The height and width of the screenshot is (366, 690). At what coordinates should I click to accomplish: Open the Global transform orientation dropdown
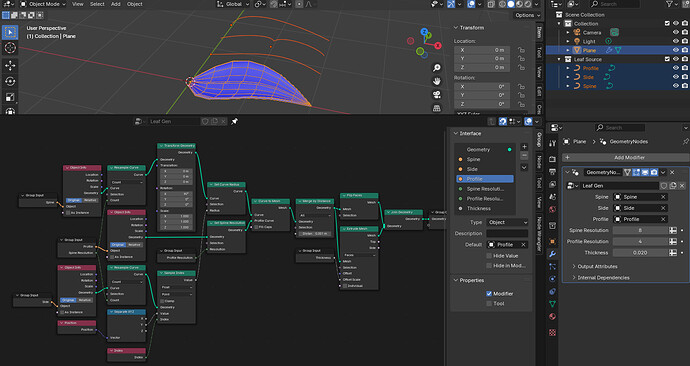pyautogui.click(x=233, y=4)
